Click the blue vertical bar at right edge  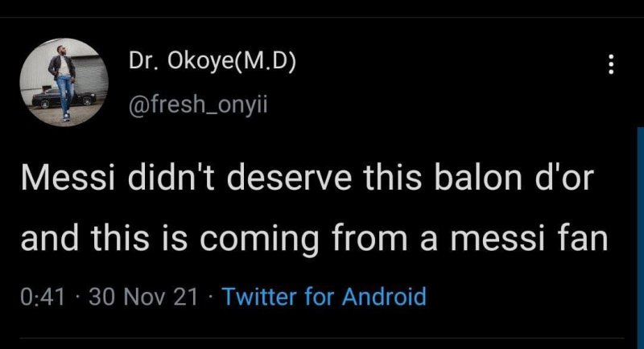click(640, 233)
